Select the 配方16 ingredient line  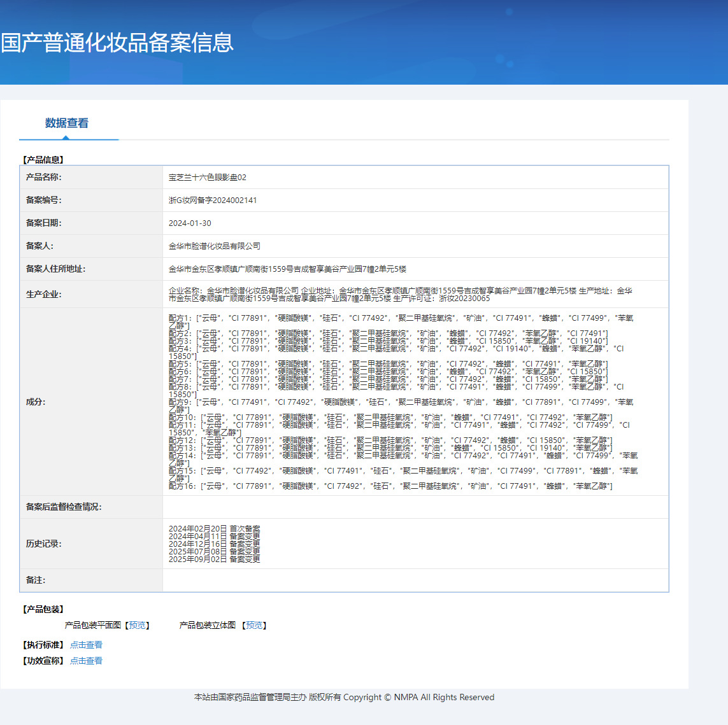(390, 486)
